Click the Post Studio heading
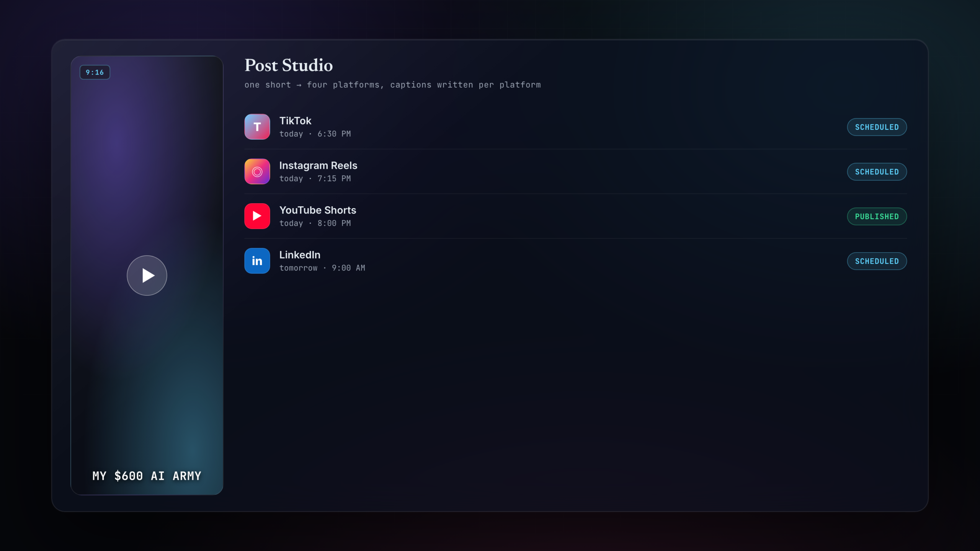The width and height of the screenshot is (980, 551). pyautogui.click(x=289, y=65)
